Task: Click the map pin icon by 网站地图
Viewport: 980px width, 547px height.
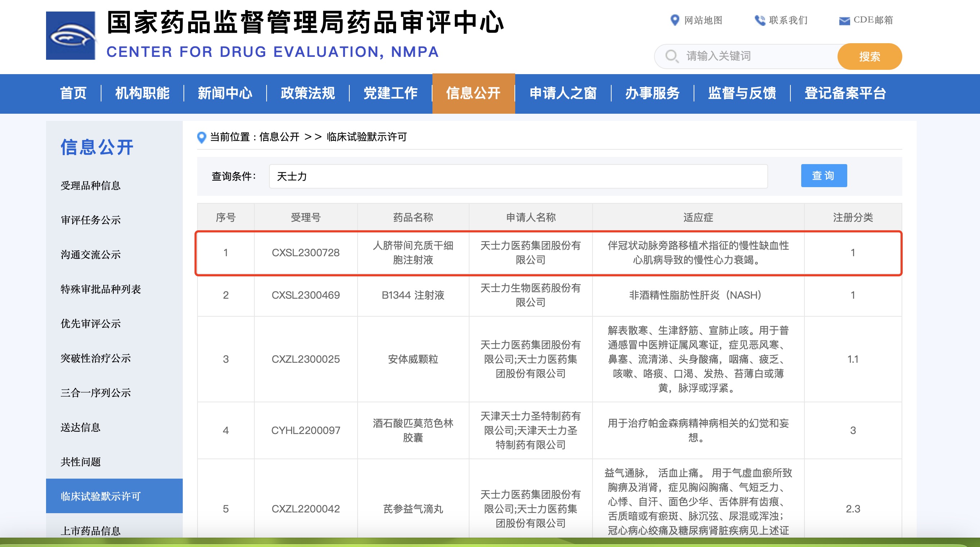Action: click(x=675, y=20)
